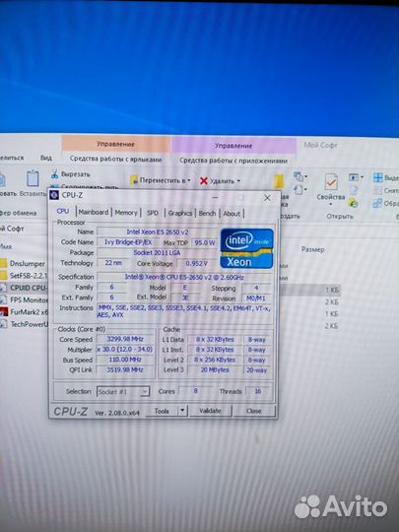Expand the Move to (Переместить в) dropdown arrow
Screen dimensions: 399x532
[189, 180]
